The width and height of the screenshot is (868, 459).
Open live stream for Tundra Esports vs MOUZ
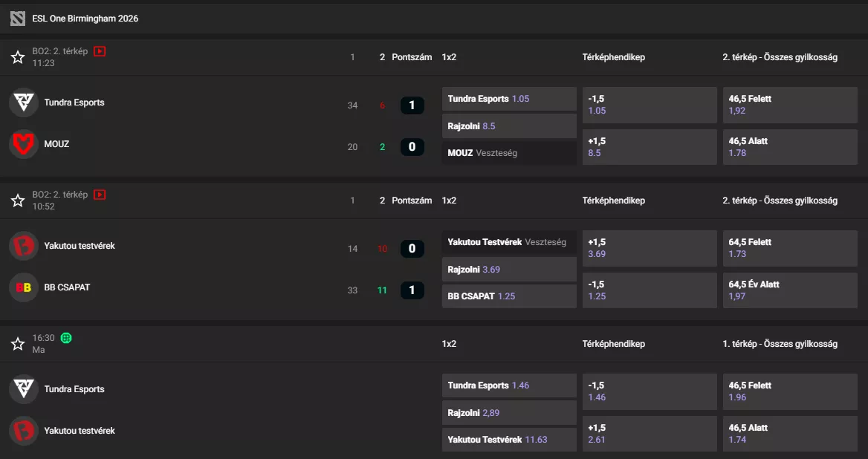[100, 51]
